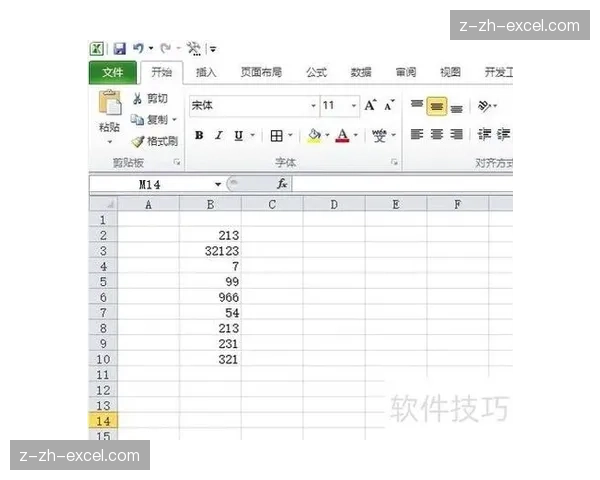This screenshot has height=480, width=600.
Task: Decrease font size with small A icon
Action: coord(390,105)
